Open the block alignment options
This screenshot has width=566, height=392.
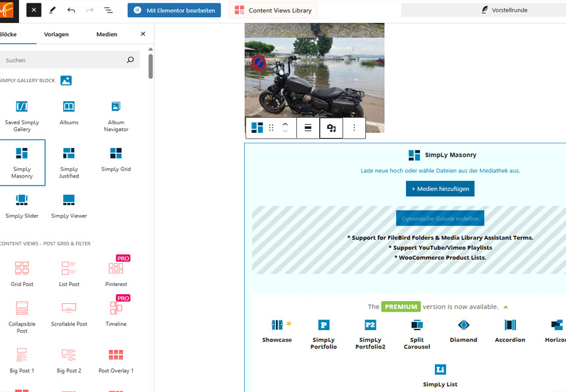point(307,128)
